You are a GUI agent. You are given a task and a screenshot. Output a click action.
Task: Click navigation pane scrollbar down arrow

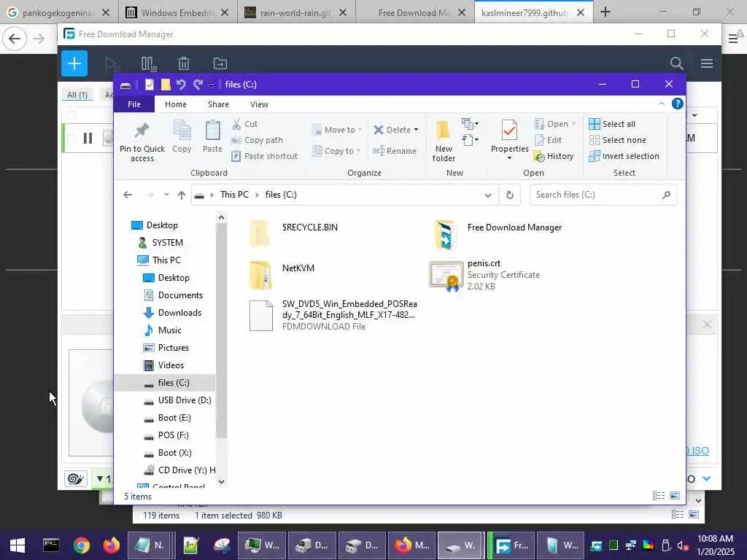point(221,481)
